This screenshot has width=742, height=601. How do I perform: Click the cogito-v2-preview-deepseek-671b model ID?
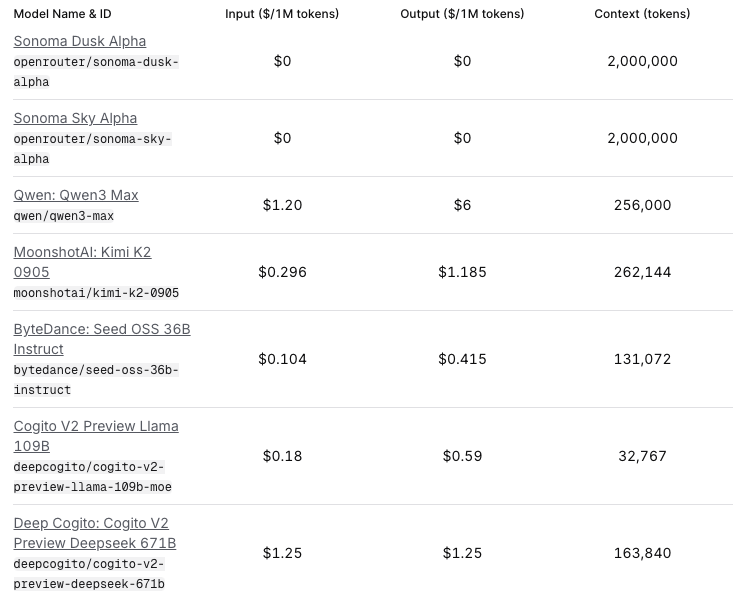click(x=89, y=574)
